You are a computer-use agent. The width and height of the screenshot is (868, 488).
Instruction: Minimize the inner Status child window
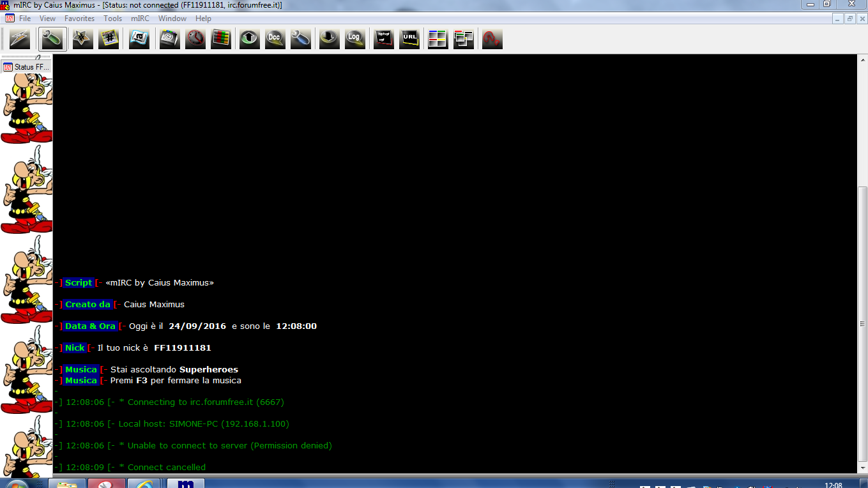click(838, 19)
